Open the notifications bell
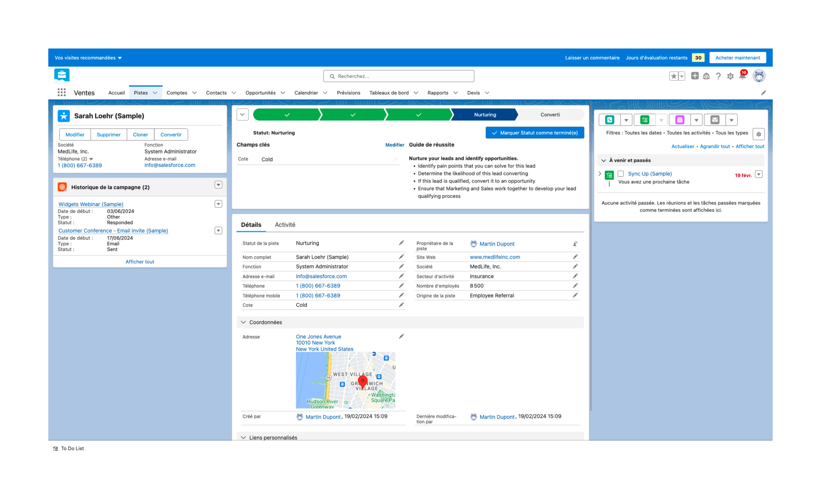 (742, 76)
